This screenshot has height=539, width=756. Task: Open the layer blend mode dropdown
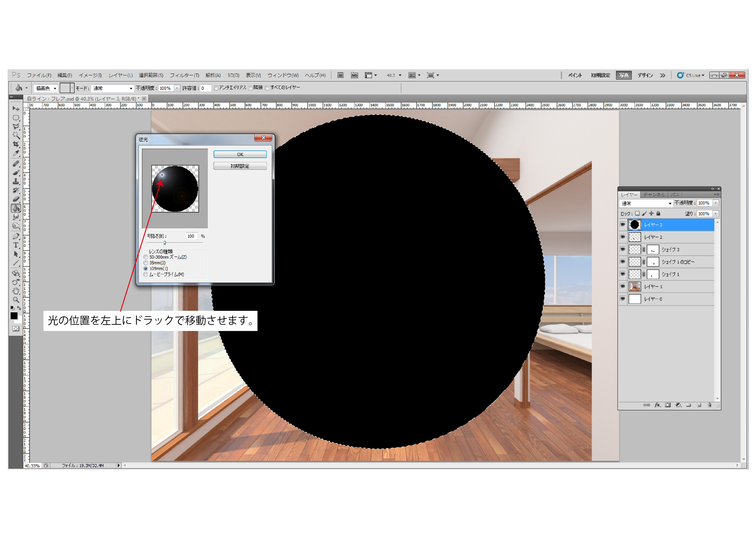pyautogui.click(x=646, y=203)
